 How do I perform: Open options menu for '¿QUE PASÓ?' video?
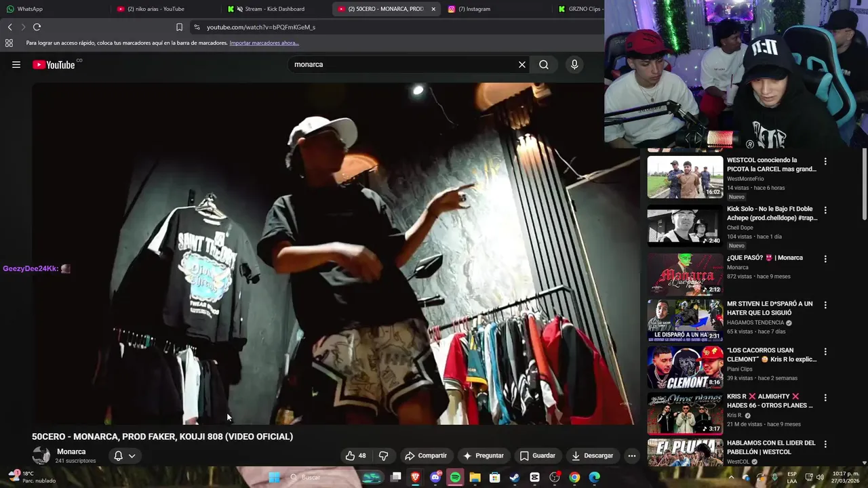point(825,259)
